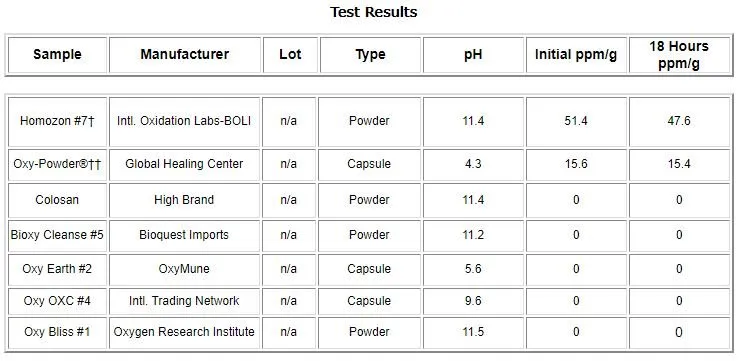Select the 47.6 value cell
Screen dimensions: 744x361
pyautogui.click(x=679, y=121)
